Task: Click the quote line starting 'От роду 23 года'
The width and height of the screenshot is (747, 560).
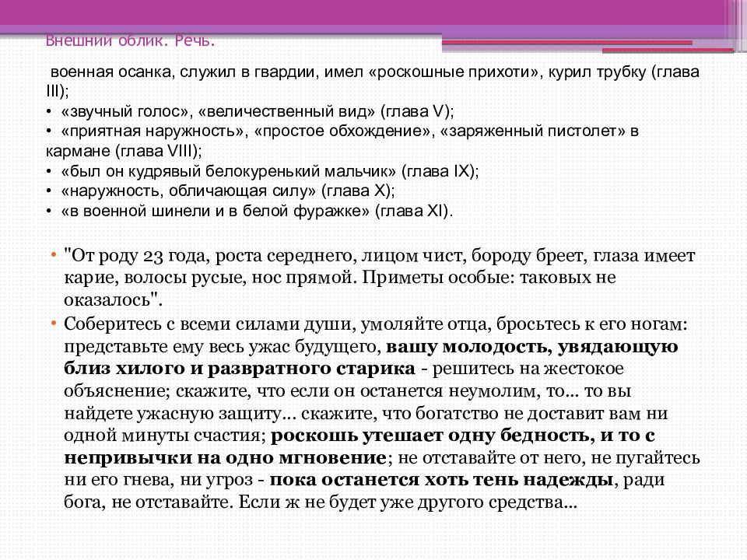Action: point(379,256)
